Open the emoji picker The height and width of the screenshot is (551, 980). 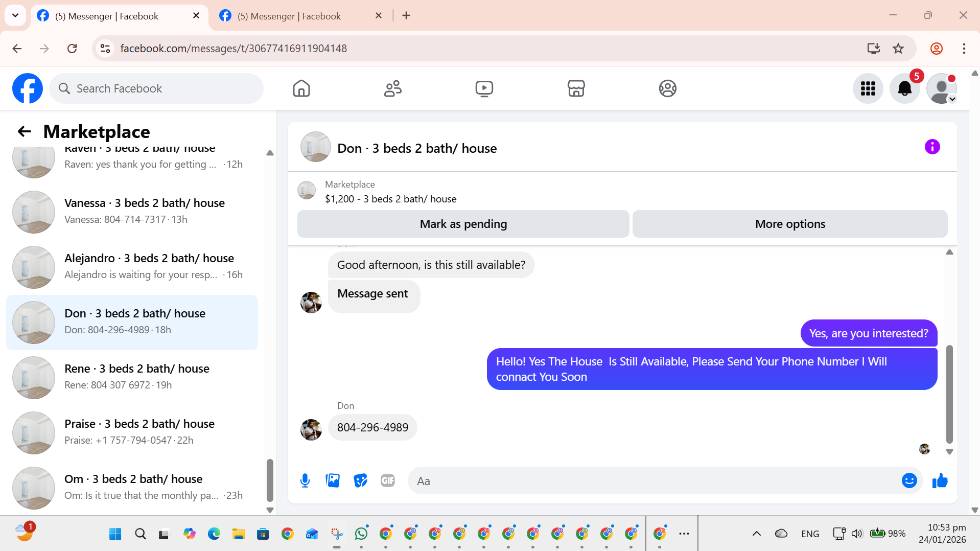[x=909, y=480]
